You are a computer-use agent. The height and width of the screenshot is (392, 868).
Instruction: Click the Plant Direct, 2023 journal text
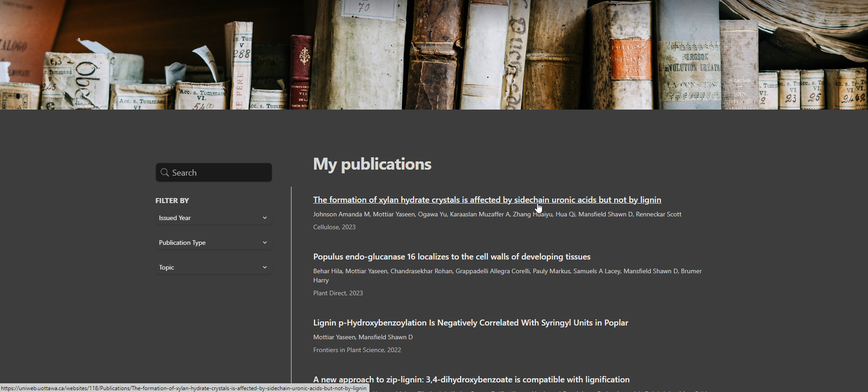click(x=338, y=293)
